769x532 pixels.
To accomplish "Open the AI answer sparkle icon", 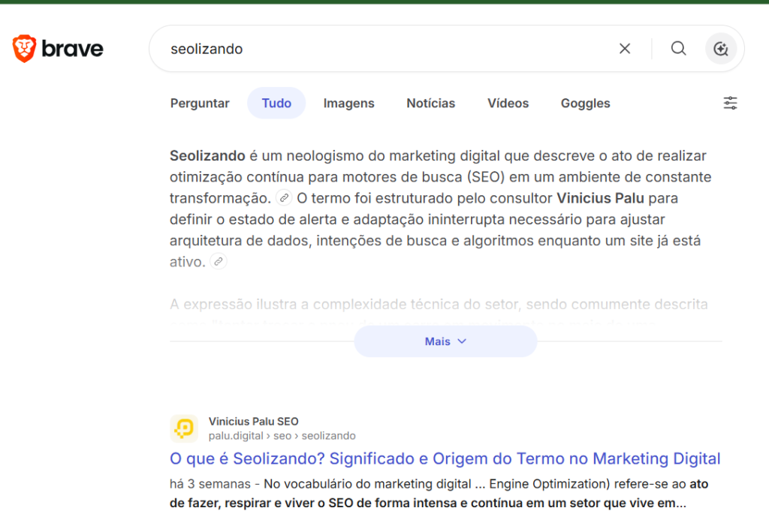I will pos(720,49).
